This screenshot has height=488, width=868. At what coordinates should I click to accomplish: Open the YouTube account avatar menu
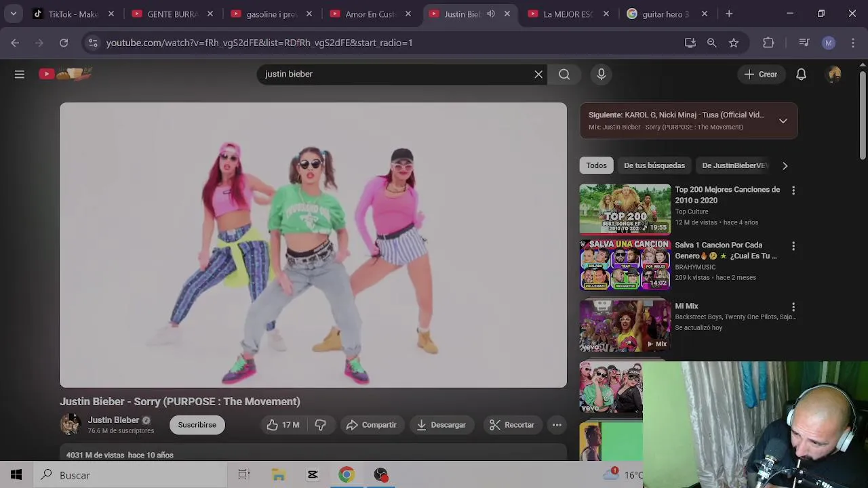coord(834,75)
